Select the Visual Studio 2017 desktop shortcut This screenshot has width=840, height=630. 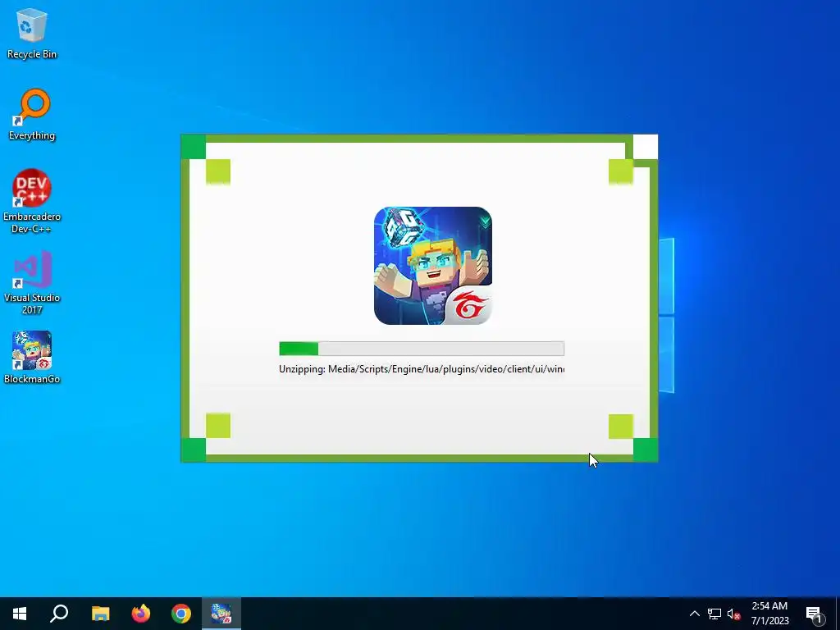pyautogui.click(x=32, y=282)
